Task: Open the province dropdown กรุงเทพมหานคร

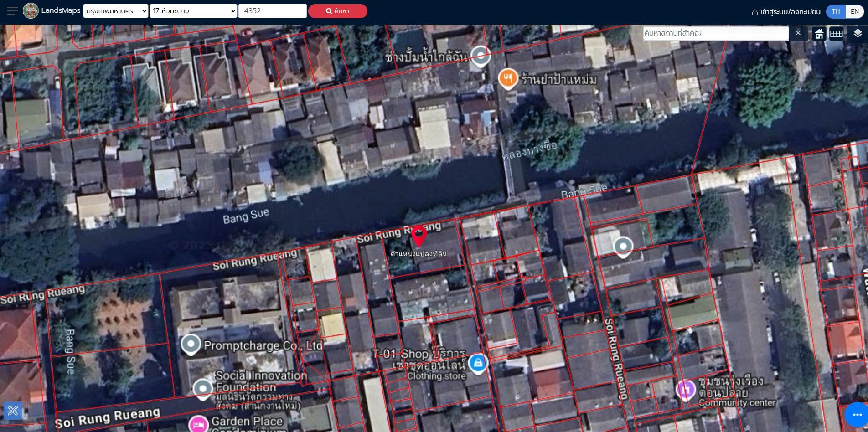Action: point(116,11)
